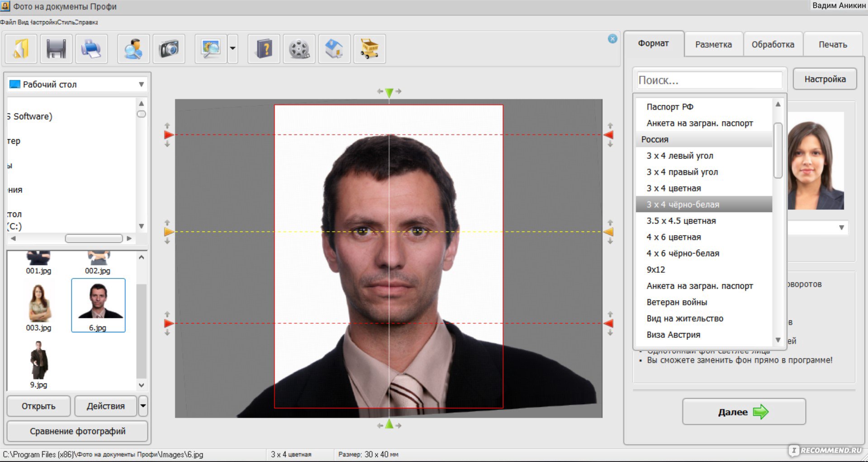
Task: Expand the dropdown arrow beside the picture viewer icon
Action: (x=233, y=49)
